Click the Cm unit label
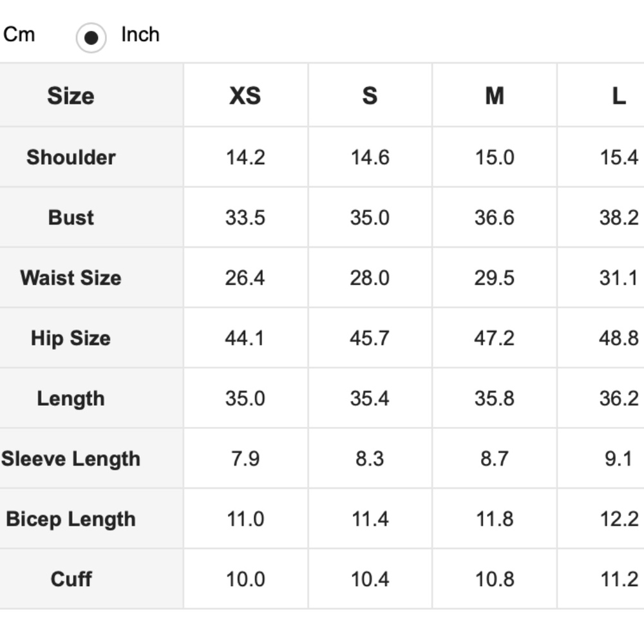Image resolution: width=644 pixels, height=644 pixels. click(x=19, y=34)
